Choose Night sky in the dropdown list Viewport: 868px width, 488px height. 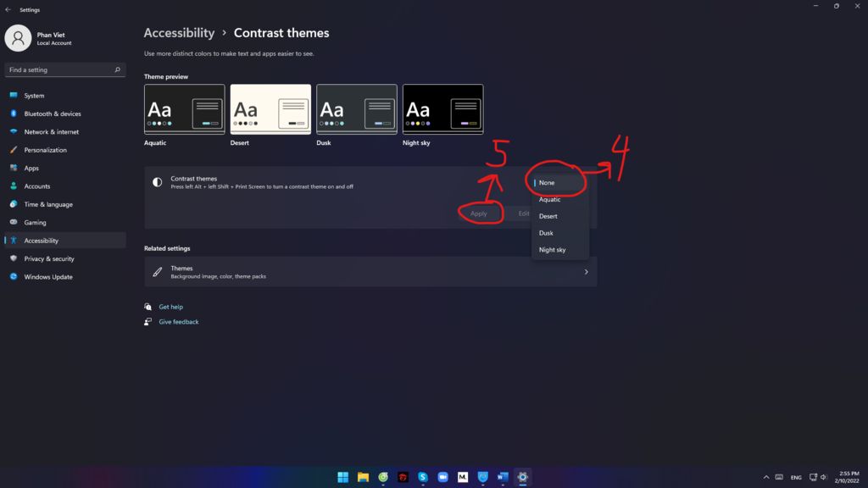[x=560, y=250]
